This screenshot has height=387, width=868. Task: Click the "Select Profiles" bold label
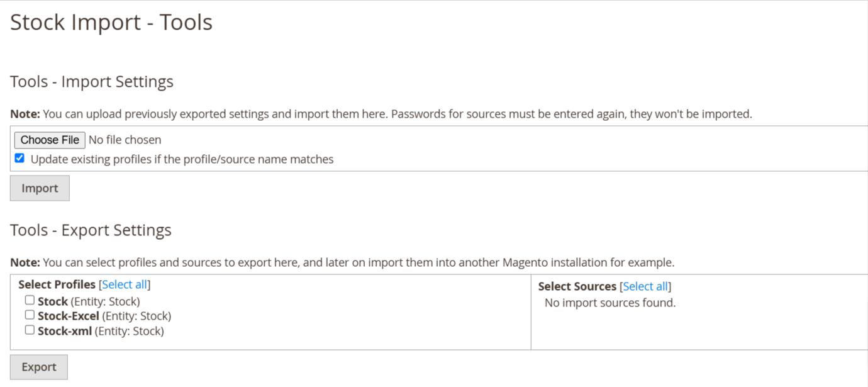click(x=57, y=284)
